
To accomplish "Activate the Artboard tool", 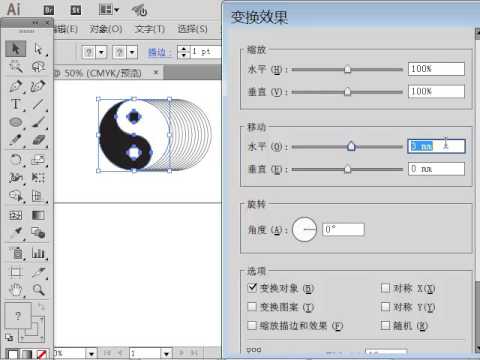I will (x=15, y=272).
